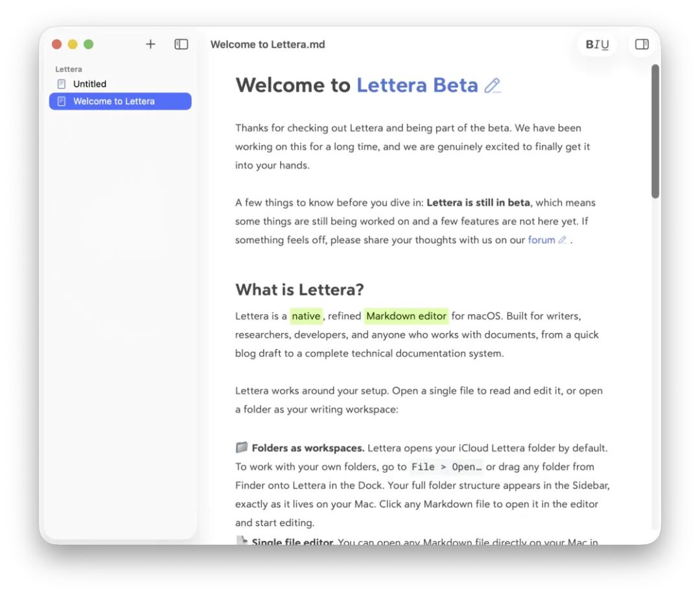Toggle the left sidebar panel icon
The width and height of the screenshot is (700, 596).
pyautogui.click(x=181, y=44)
